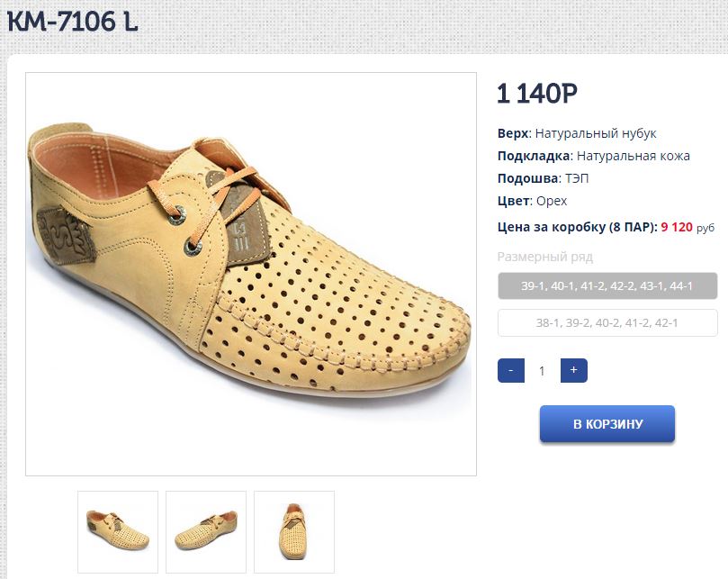Screen dimensions: 728x579
Task: Click the red 9 120 box price
Action: (x=677, y=227)
